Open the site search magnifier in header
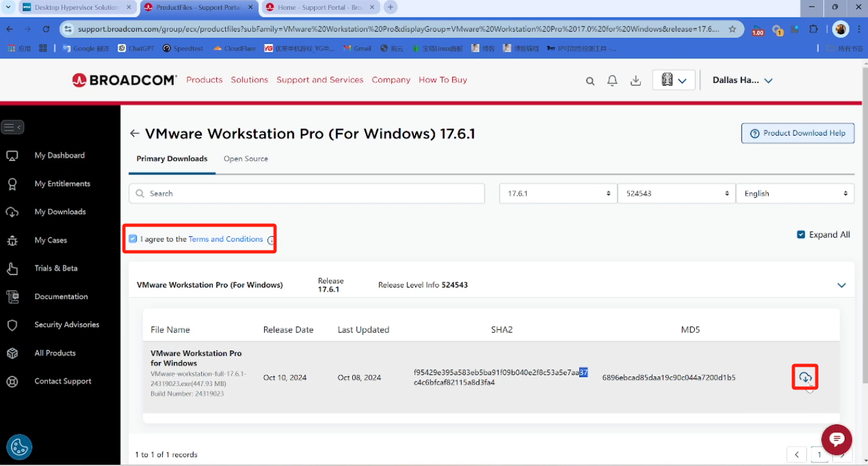This screenshot has width=868, height=466. [590, 81]
